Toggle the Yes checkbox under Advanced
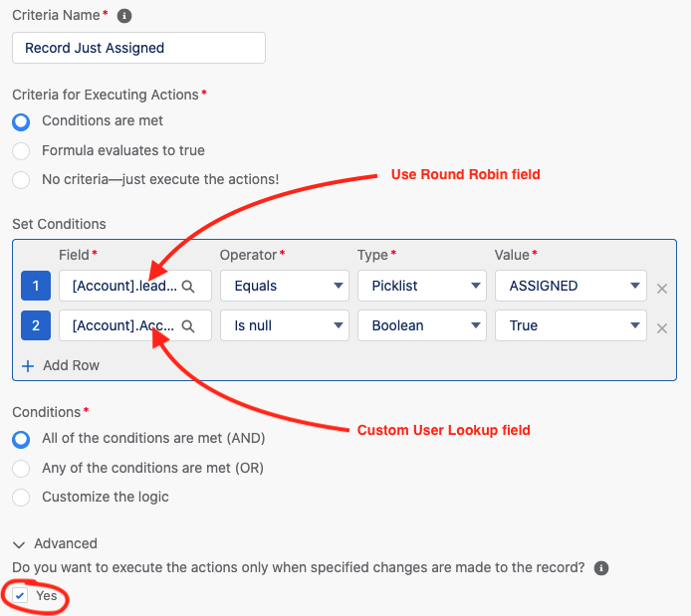Viewport: 691px width, 616px height. click(20, 596)
